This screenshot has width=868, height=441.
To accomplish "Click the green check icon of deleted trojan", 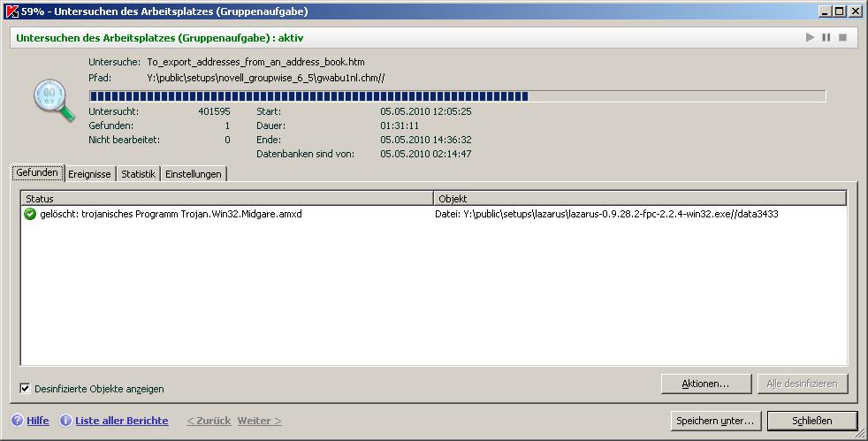I will (30, 214).
